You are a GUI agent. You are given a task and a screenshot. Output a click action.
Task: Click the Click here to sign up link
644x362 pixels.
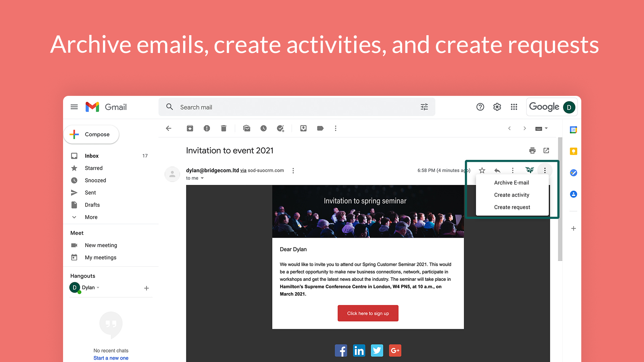[368, 313]
